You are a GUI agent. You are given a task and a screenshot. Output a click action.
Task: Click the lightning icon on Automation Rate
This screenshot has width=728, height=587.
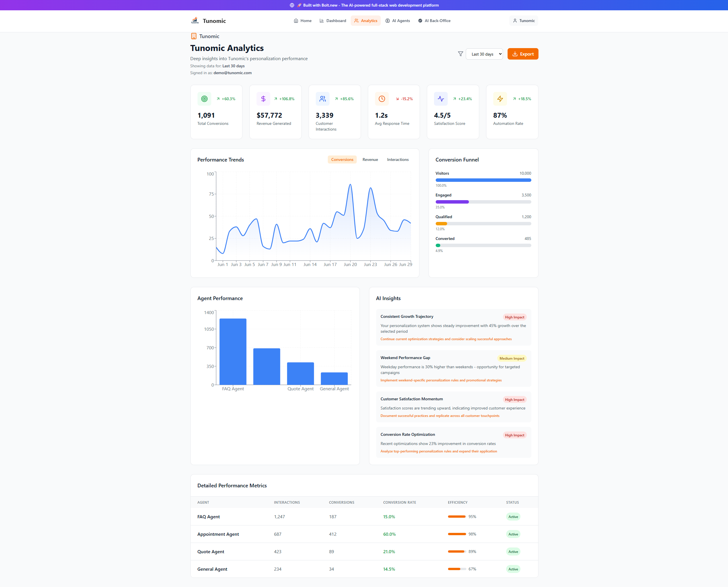click(500, 99)
